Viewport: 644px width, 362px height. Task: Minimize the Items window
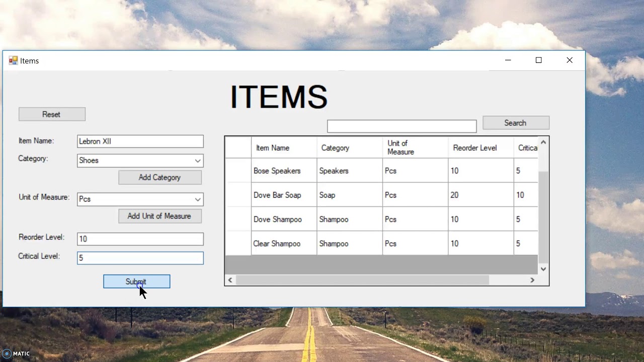[x=508, y=60]
